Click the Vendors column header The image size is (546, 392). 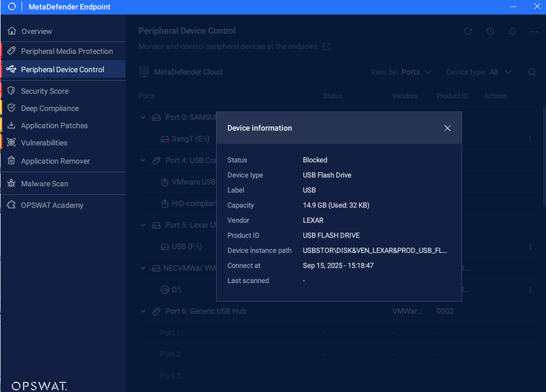point(405,96)
